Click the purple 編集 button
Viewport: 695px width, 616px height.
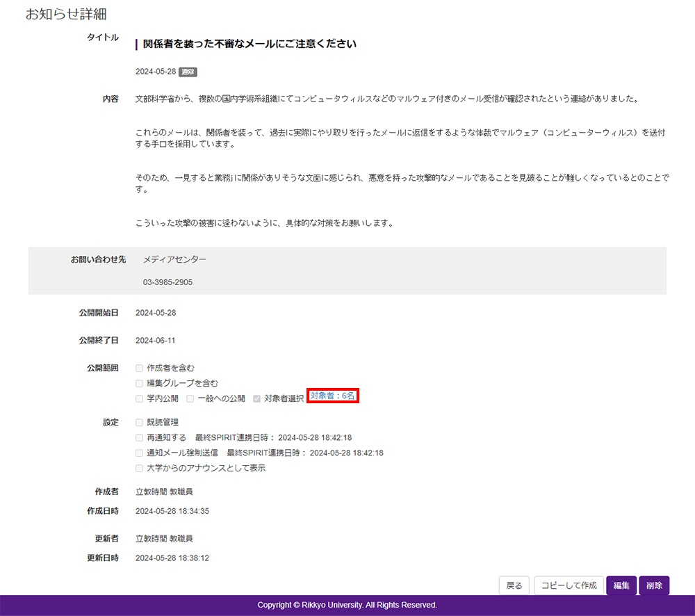[621, 585]
